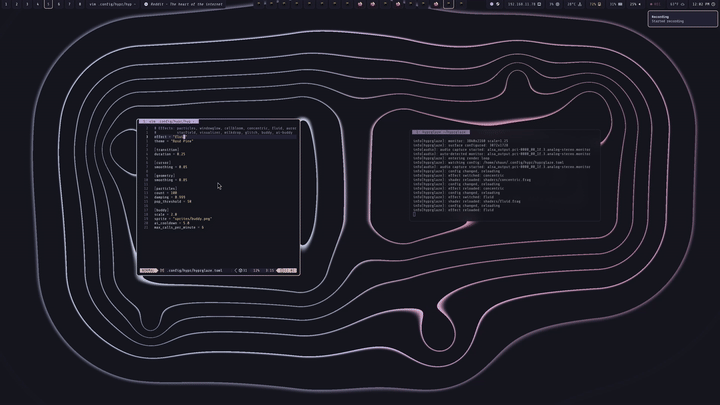Switch to workspace 7 in the top bar

click(69, 4)
